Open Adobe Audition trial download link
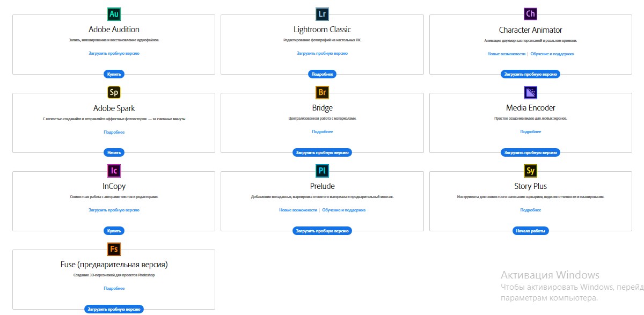The height and width of the screenshot is (315, 644). click(x=114, y=53)
